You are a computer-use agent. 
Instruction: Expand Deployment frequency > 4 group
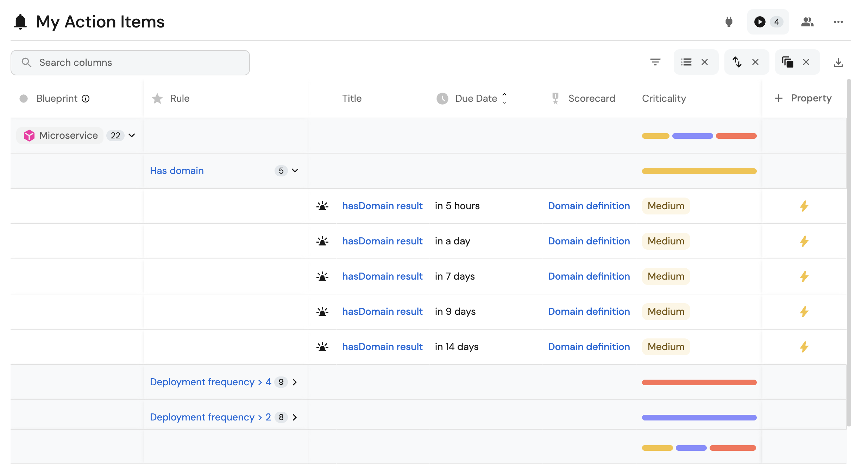(295, 382)
